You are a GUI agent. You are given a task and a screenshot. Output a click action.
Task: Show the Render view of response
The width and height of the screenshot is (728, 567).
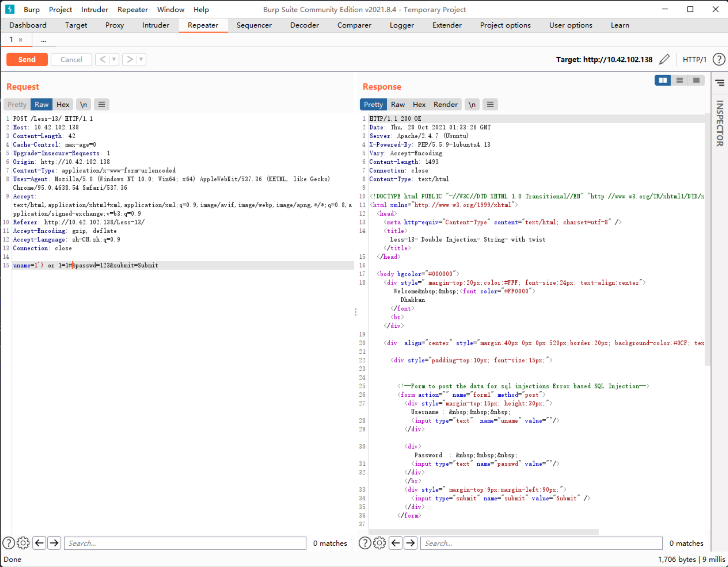tap(445, 105)
